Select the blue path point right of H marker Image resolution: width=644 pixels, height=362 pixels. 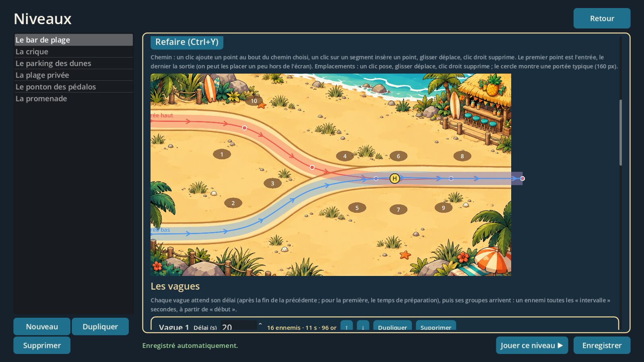451,179
